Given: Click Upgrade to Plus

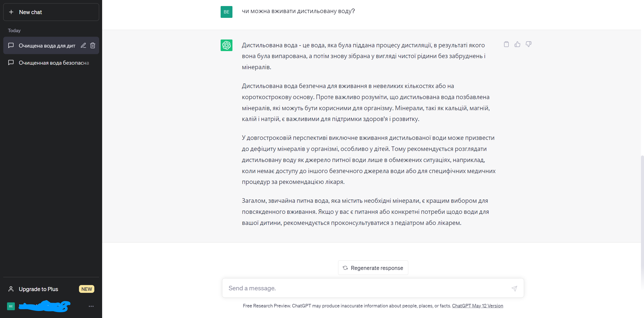Looking at the screenshot, I should [x=38, y=289].
